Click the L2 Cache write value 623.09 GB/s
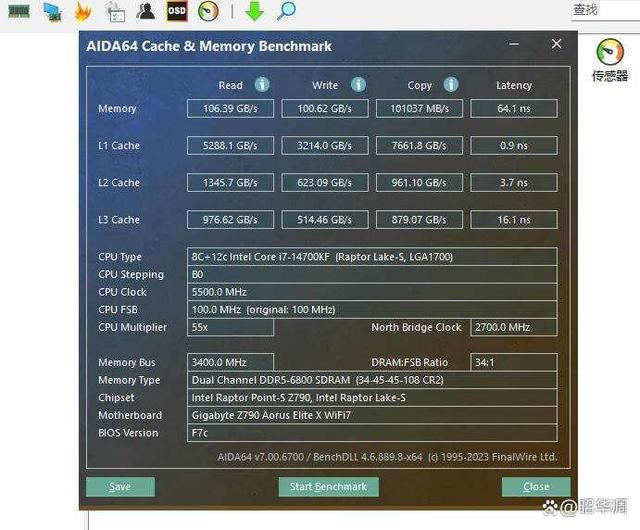 (325, 183)
